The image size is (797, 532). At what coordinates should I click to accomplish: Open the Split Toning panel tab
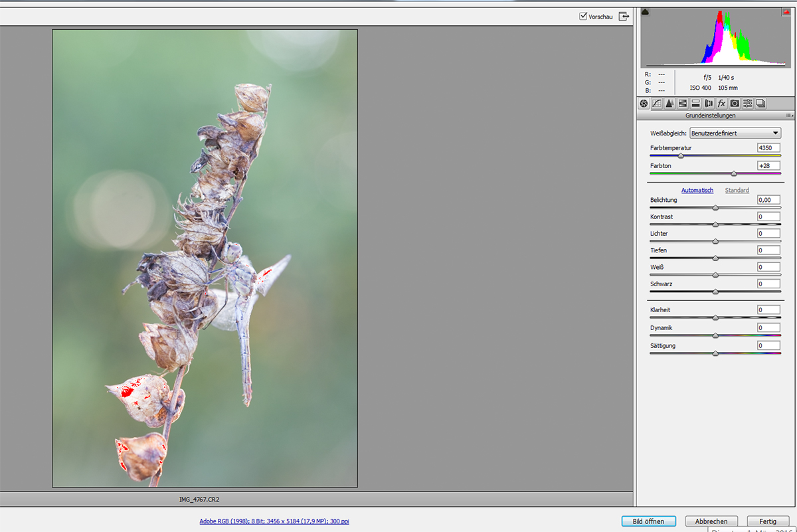point(695,104)
